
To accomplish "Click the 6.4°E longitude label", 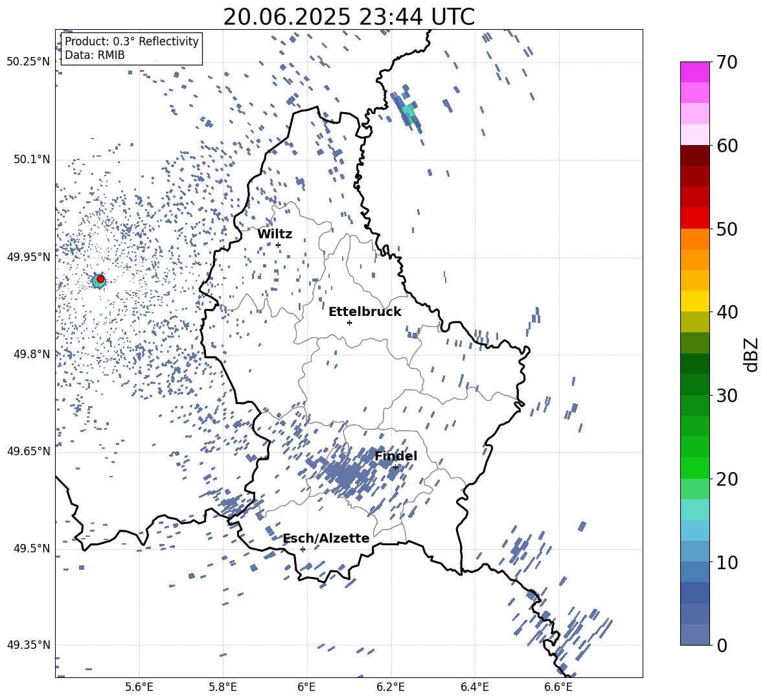I will (x=474, y=687).
